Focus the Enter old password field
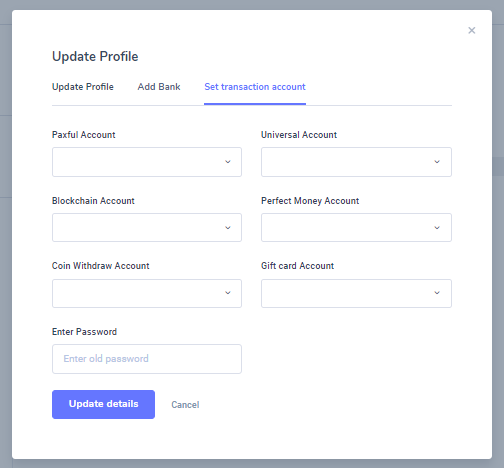Viewport: 504px width, 468px height. pos(147,359)
